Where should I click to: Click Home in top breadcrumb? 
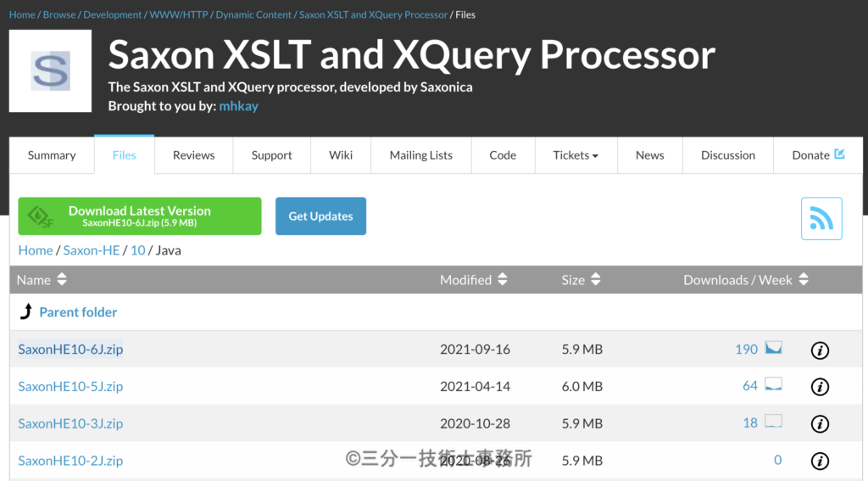(x=22, y=14)
